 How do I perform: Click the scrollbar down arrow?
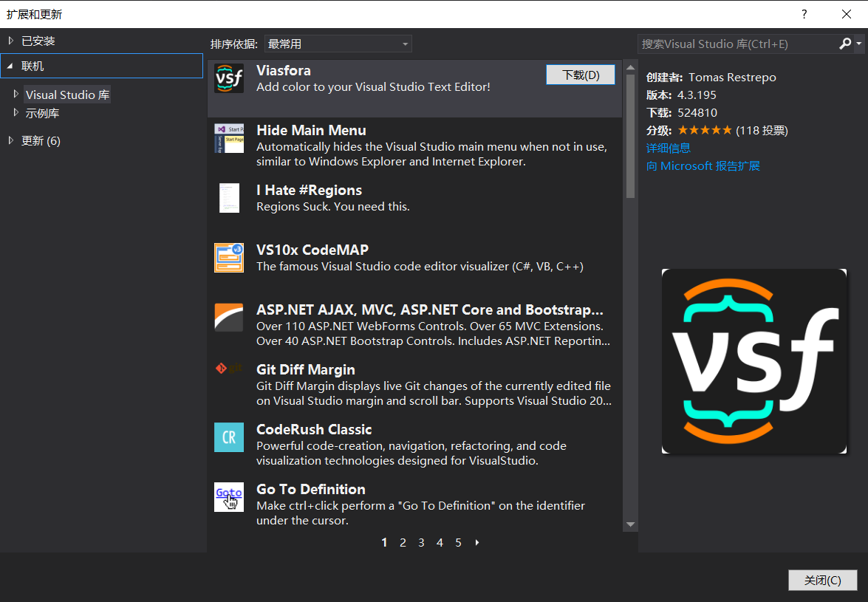click(x=631, y=524)
